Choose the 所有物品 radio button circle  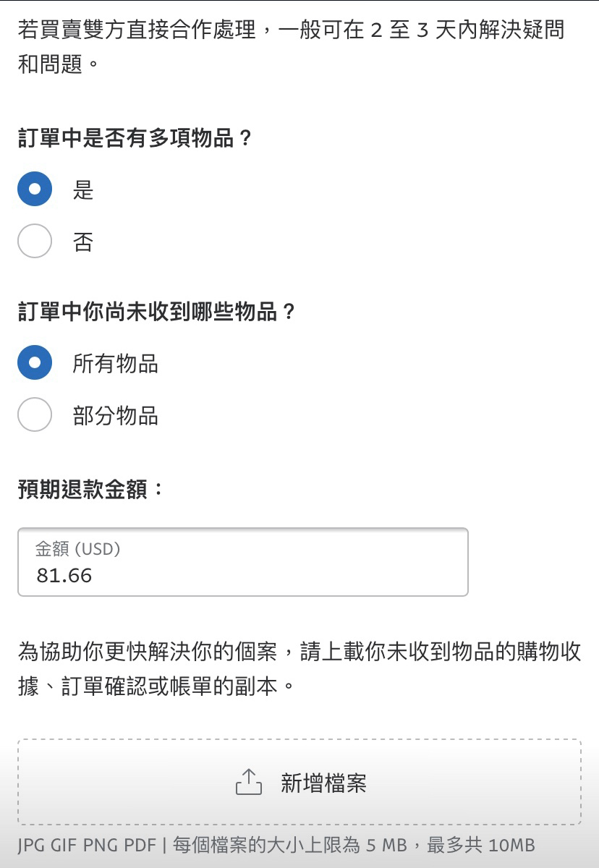pos(35,363)
